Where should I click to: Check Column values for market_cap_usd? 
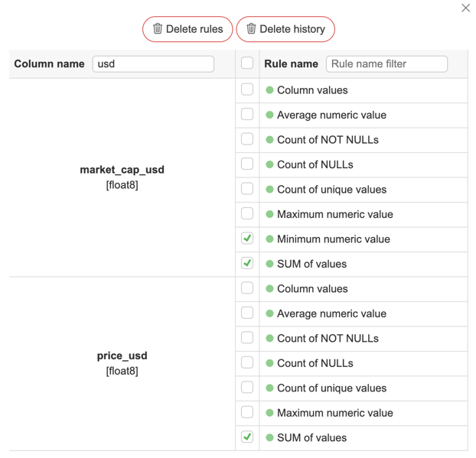(247, 89)
